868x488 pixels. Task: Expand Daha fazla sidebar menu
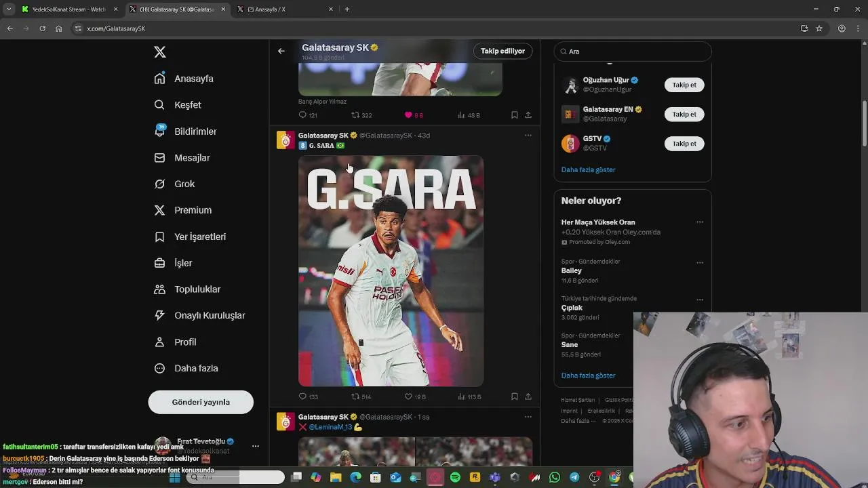[186, 368]
